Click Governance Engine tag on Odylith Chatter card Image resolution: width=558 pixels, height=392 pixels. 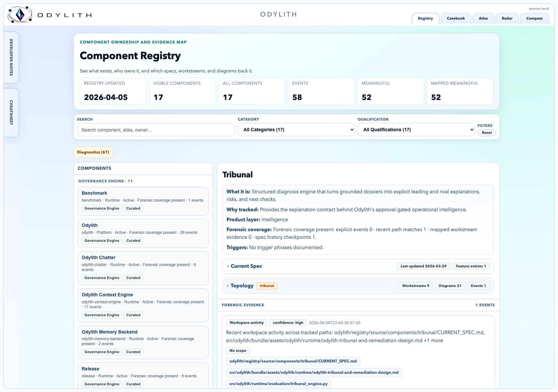[102, 278]
